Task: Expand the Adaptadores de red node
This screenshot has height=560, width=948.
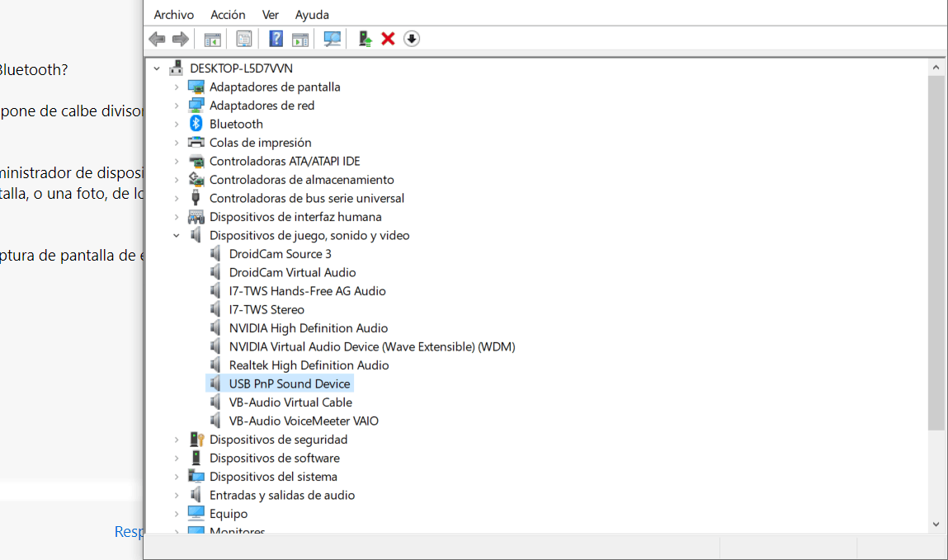Action: pyautogui.click(x=177, y=106)
